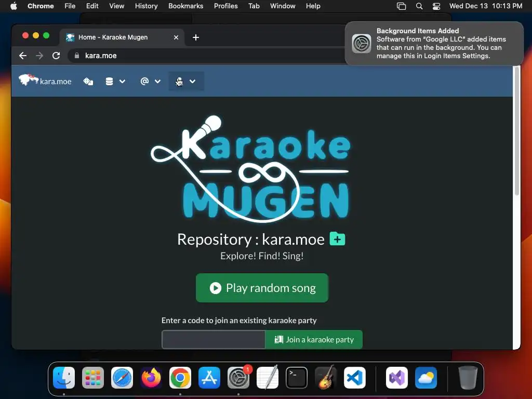Click Chrome's forward arrow

39,56
